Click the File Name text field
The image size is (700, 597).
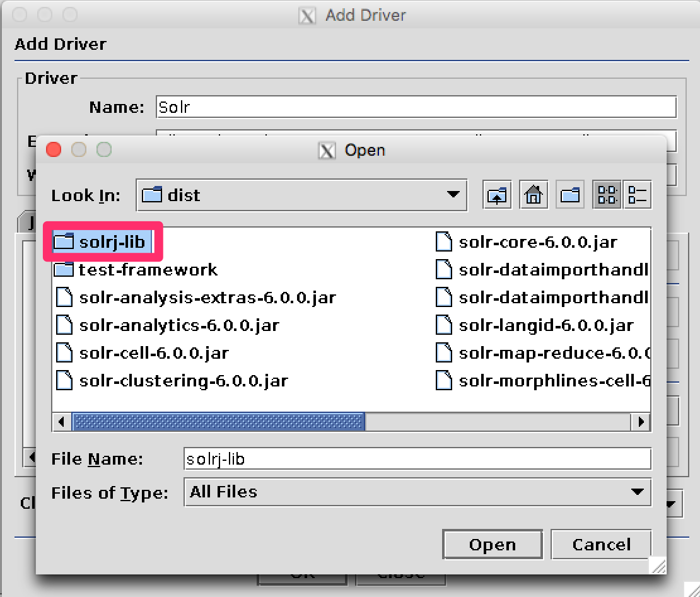click(x=416, y=459)
